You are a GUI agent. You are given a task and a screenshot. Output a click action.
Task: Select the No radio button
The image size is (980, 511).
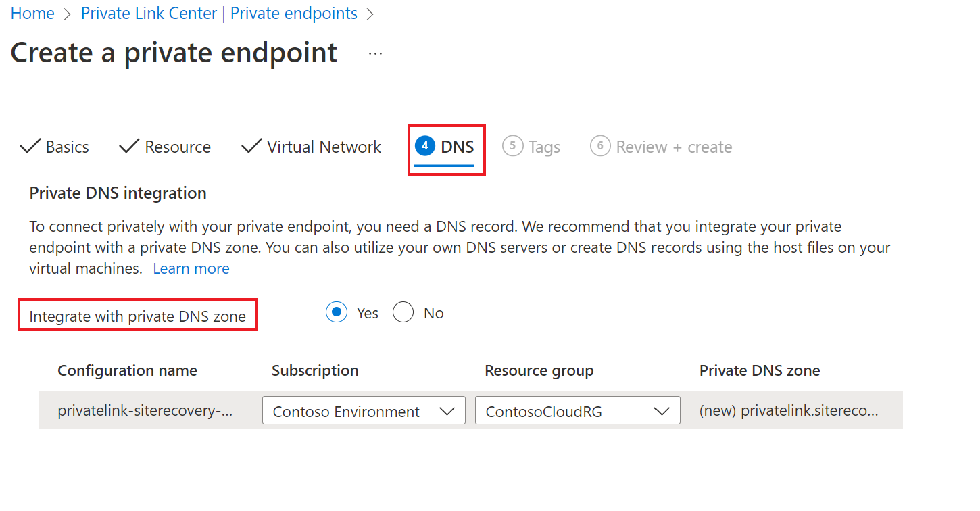[x=403, y=312]
